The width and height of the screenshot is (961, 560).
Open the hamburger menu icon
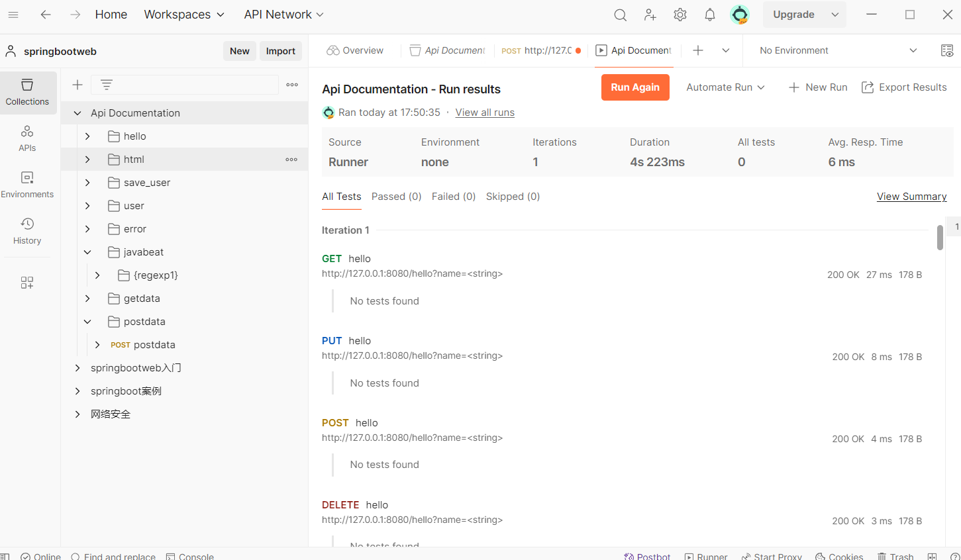pos(13,15)
